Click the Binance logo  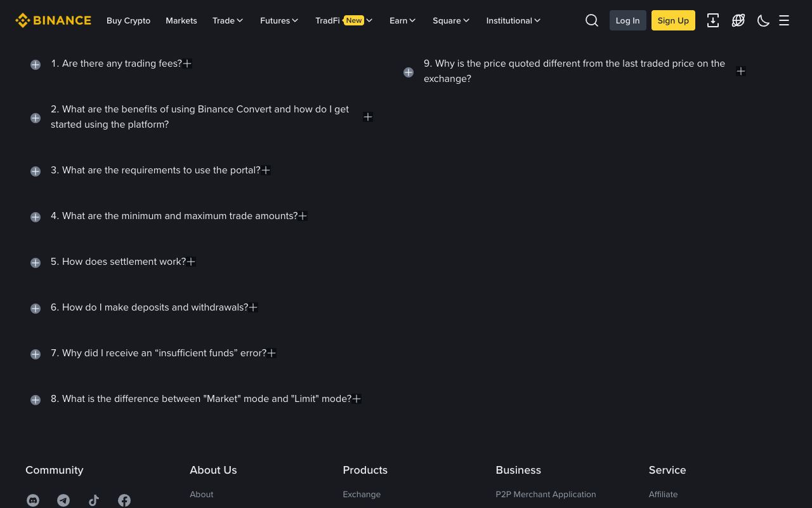pyautogui.click(x=53, y=20)
